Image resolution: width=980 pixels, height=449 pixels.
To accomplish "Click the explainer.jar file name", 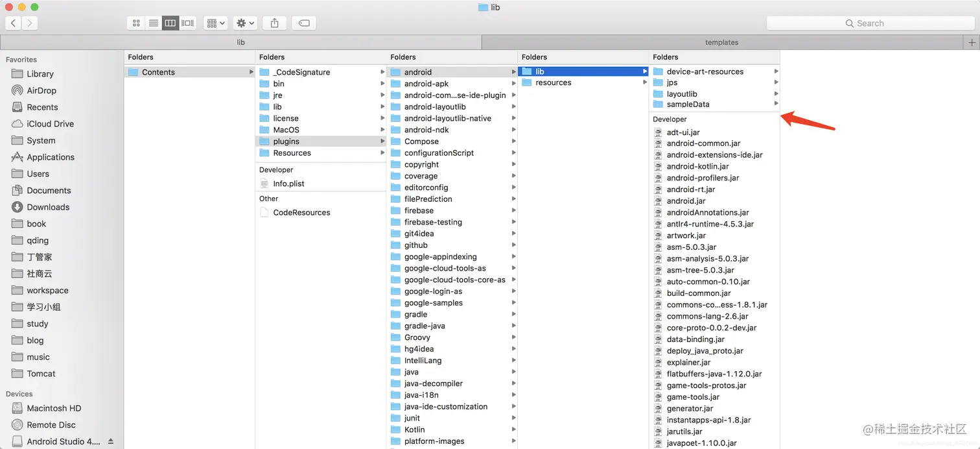I will (x=688, y=363).
